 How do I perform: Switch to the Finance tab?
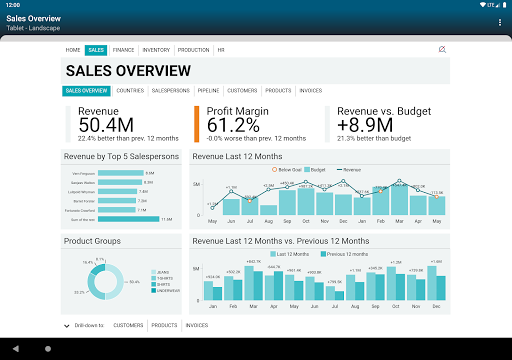click(x=123, y=50)
